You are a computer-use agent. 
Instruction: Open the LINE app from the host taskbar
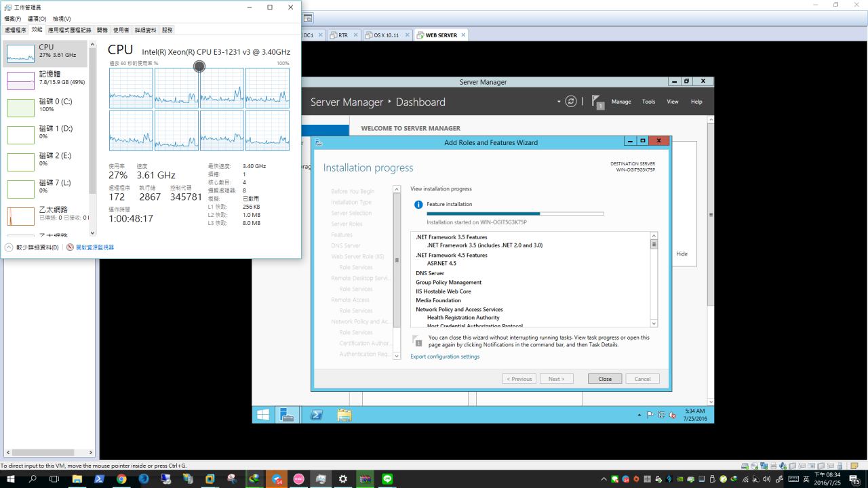click(x=387, y=479)
